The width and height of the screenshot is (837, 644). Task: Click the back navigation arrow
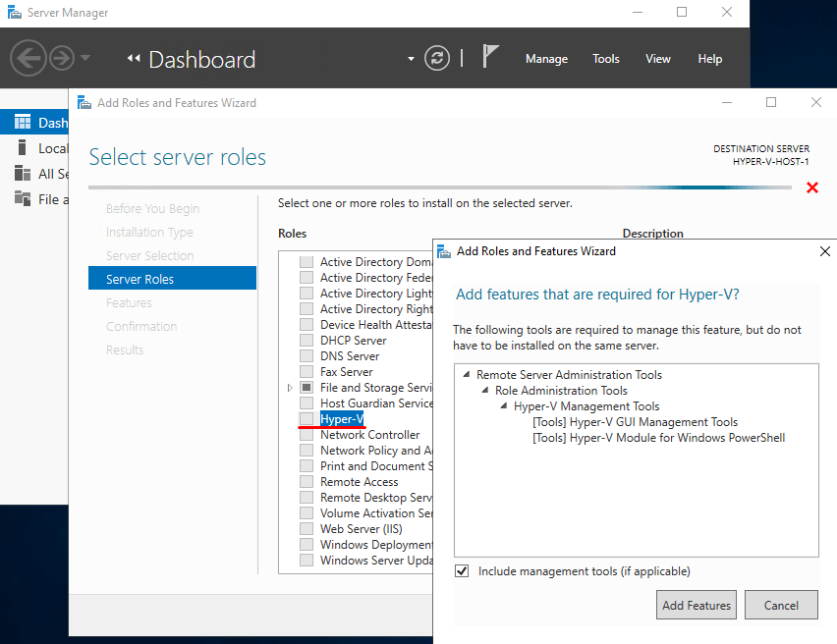coord(28,58)
